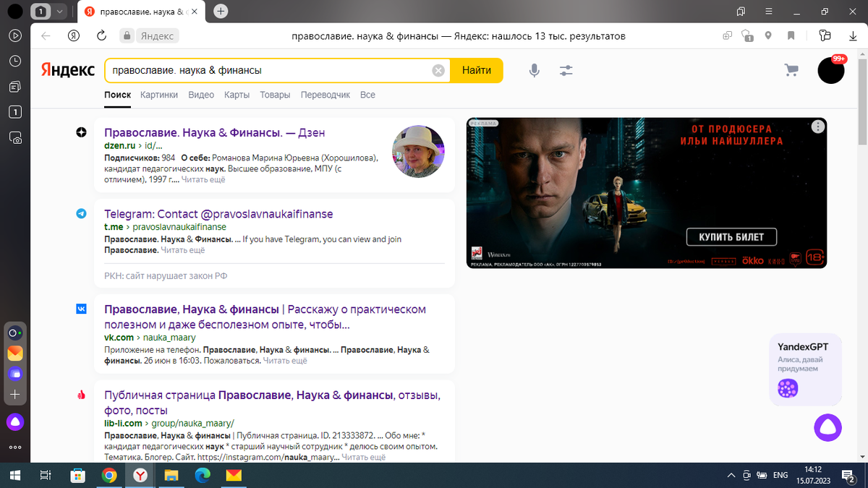Expand Читать ещё on the Дзен result
Image resolution: width=868 pixels, height=488 pixels.
[x=203, y=179]
